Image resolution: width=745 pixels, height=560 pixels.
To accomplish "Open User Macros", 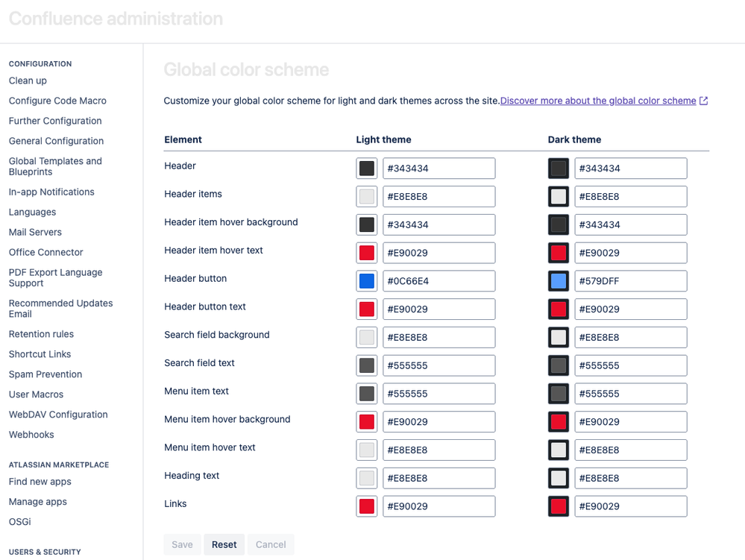I will tap(36, 394).
